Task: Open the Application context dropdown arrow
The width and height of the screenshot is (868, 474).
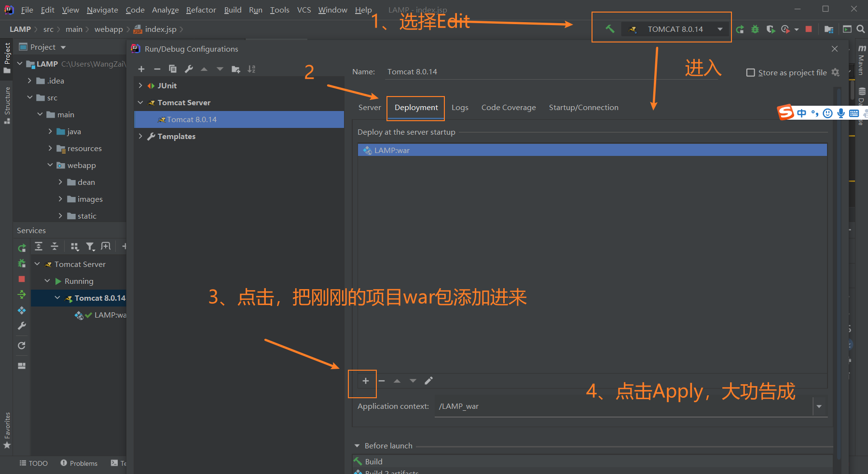Action: tap(819, 406)
